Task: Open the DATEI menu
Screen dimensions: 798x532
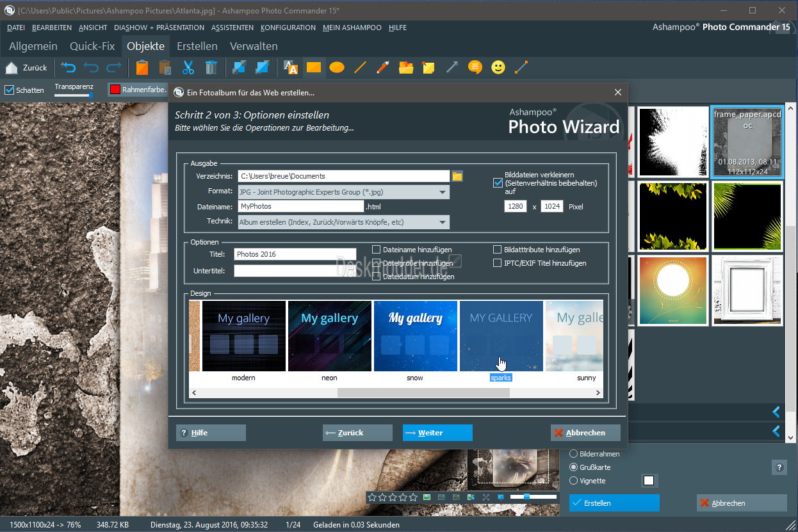Action: [16, 28]
